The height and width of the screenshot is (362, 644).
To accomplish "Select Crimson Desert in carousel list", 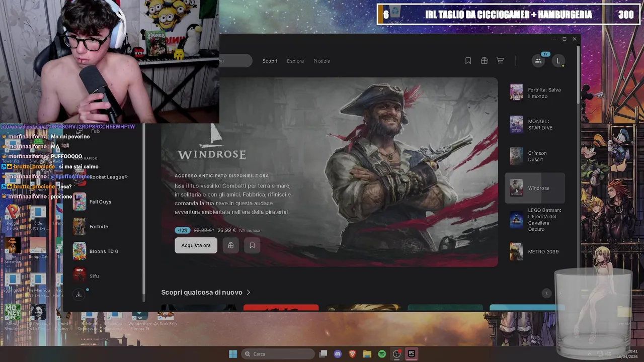I will [535, 156].
